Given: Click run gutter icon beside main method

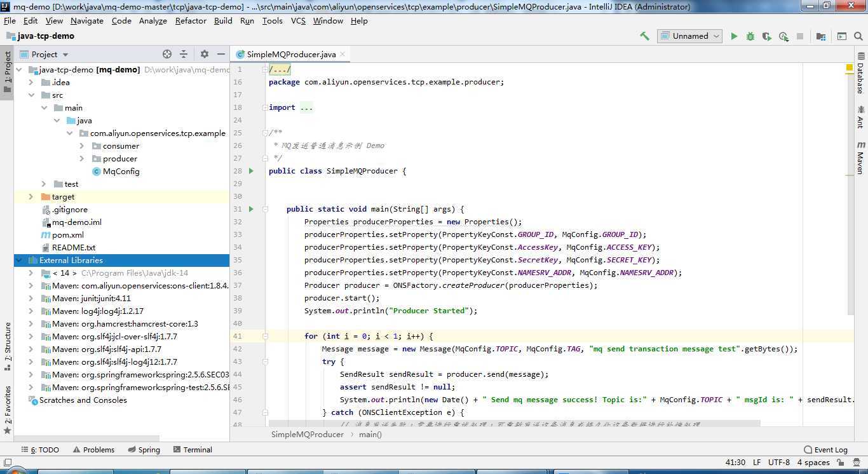Looking at the screenshot, I should tap(252, 209).
